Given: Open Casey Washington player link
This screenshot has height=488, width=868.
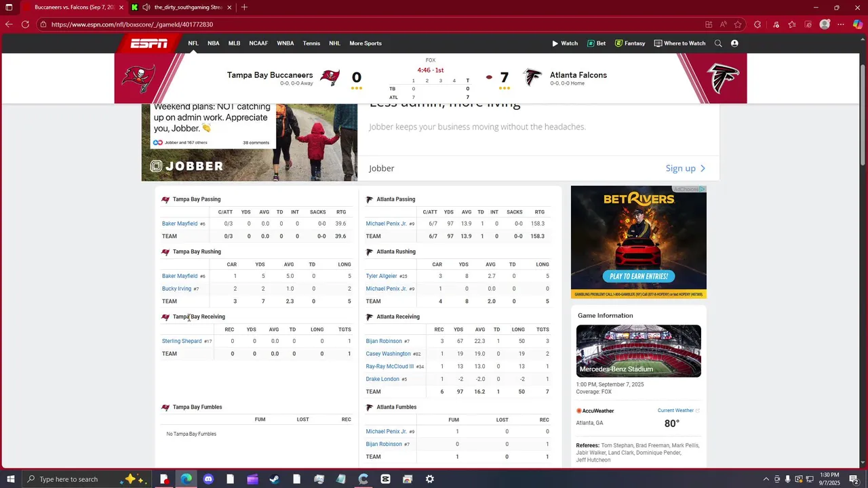Looking at the screenshot, I should click(x=388, y=354).
